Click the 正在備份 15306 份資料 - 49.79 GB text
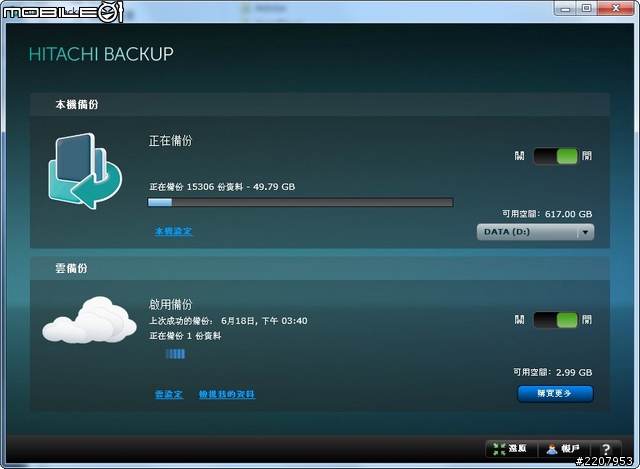This screenshot has width=640, height=469. [x=222, y=187]
